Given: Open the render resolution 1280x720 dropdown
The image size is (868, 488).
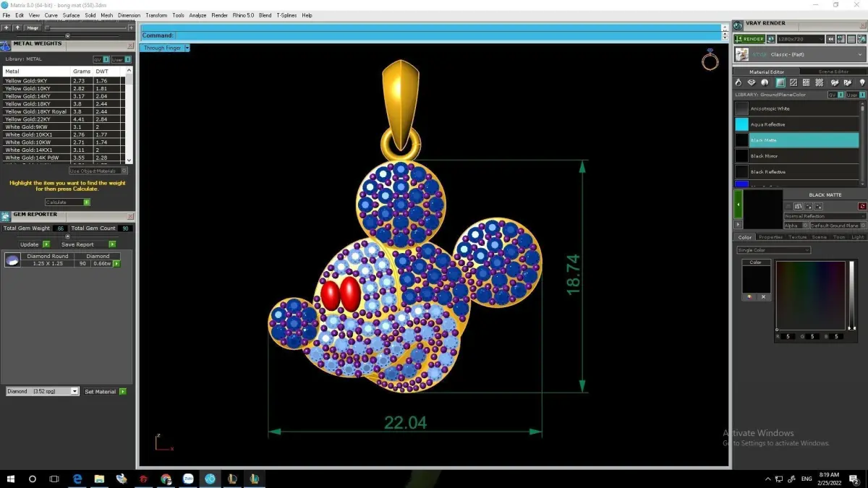Looking at the screenshot, I should (801, 39).
